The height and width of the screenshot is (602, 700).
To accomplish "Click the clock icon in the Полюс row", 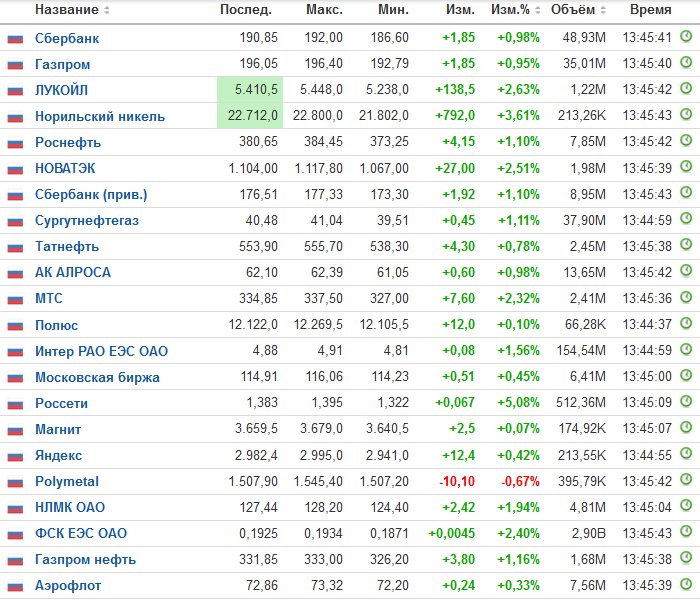I will click(x=686, y=323).
